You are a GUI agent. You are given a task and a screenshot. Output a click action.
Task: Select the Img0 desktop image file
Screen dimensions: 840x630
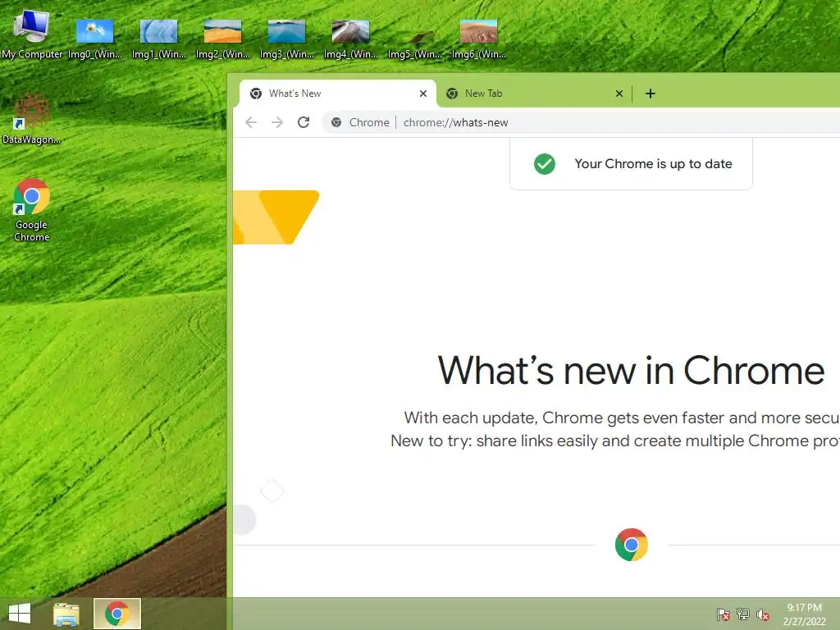point(95,38)
